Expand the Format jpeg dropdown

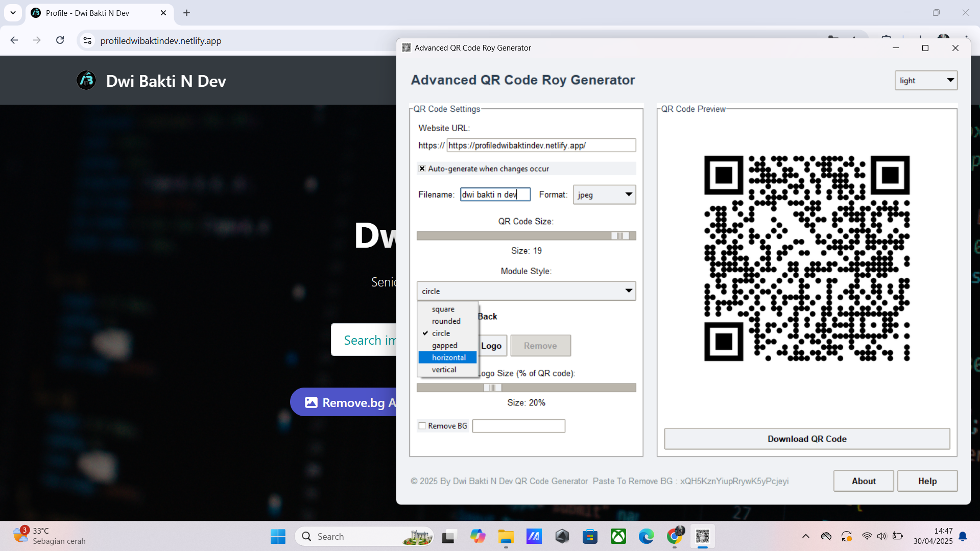604,195
